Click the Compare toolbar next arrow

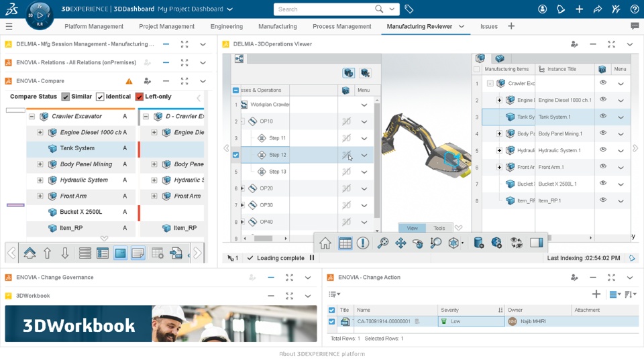click(197, 253)
